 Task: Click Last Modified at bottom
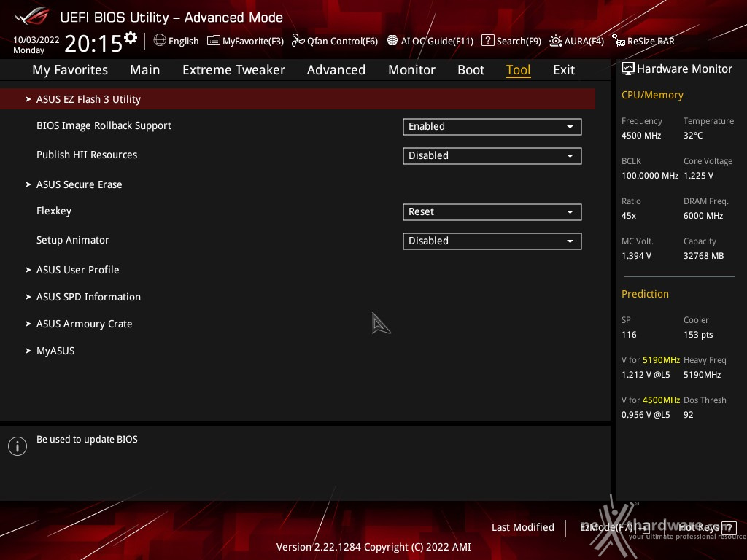point(522,527)
